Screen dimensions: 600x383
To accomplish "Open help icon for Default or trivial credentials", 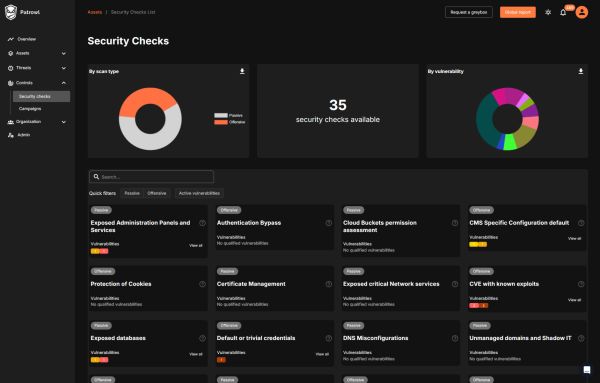I will 329,338.
